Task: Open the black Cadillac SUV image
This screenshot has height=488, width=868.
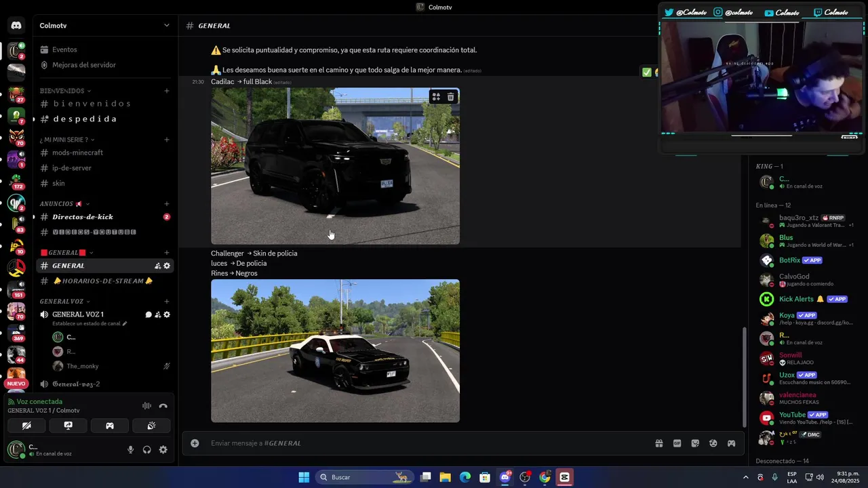Action: coord(335,166)
